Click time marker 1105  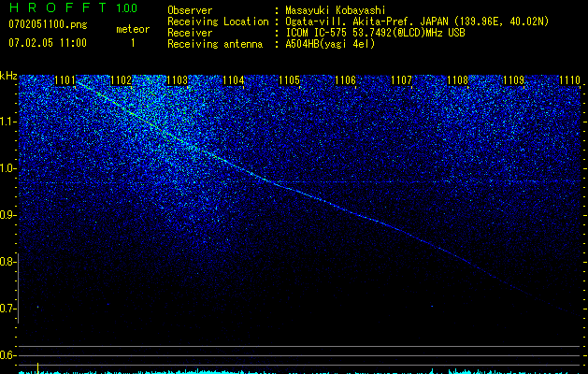tap(290, 79)
